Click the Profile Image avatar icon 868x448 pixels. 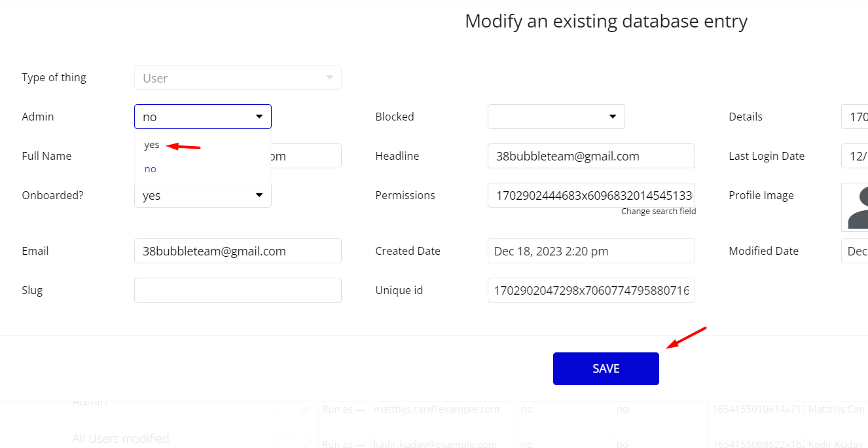pyautogui.click(x=856, y=207)
